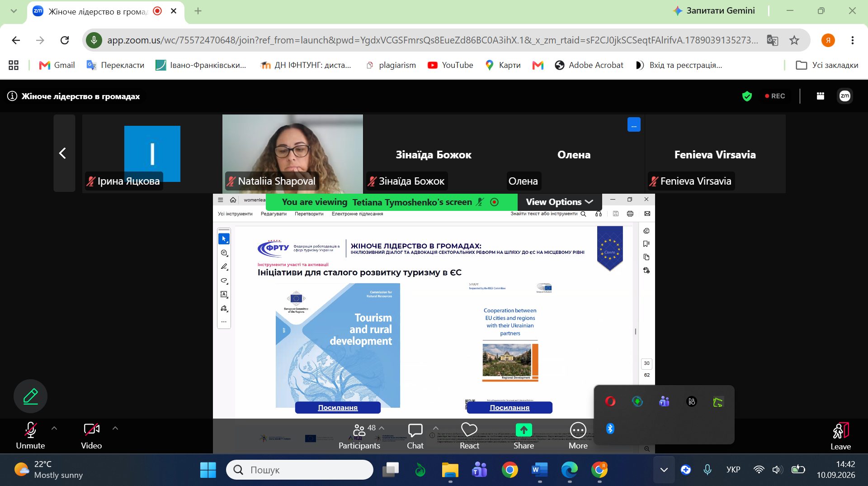Viewport: 868px width, 486px height.
Task: Open meeting info icon beside the title
Action: [x=12, y=96]
